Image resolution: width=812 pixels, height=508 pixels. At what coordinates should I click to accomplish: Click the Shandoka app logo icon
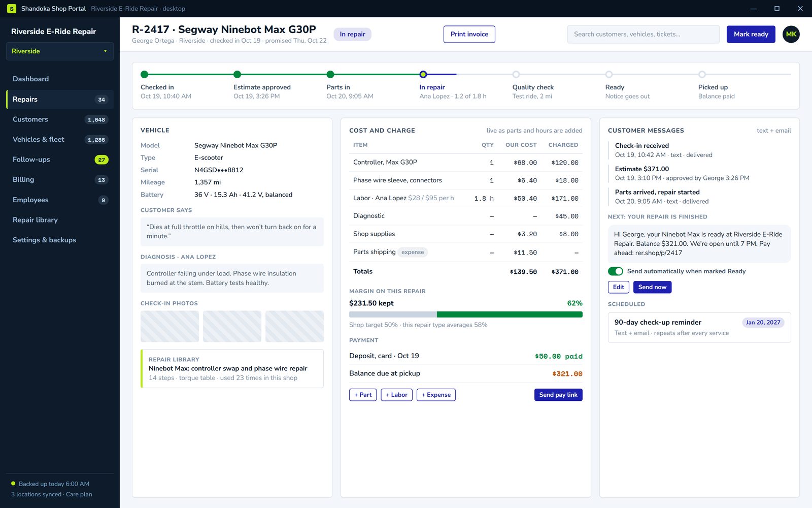click(x=11, y=9)
